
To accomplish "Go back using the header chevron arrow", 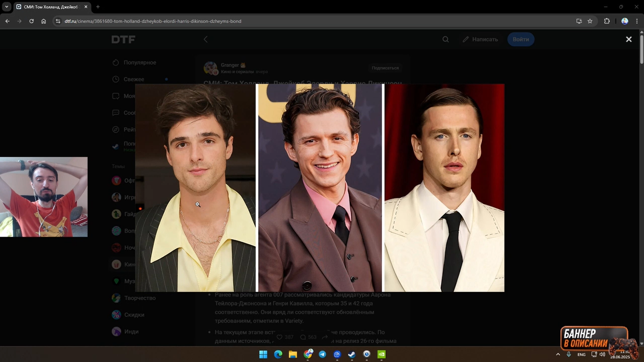I will 206,39.
